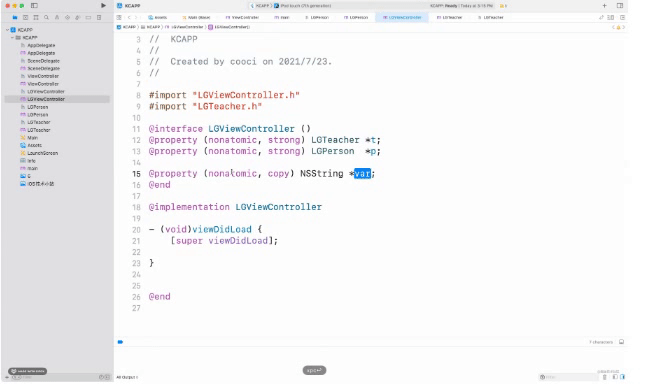This screenshot has height=384, width=650.
Task: Open related items menu in editor bar
Action: tap(119, 17)
